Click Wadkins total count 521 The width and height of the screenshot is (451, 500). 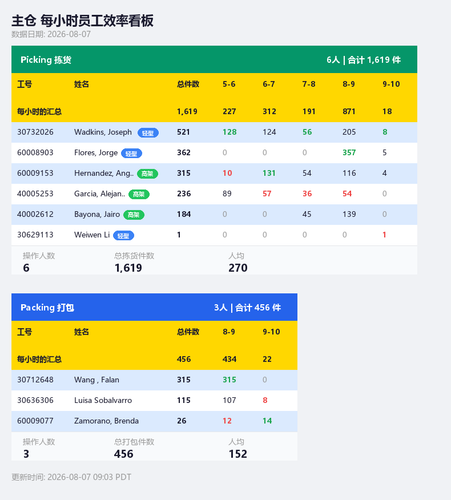[x=184, y=132]
